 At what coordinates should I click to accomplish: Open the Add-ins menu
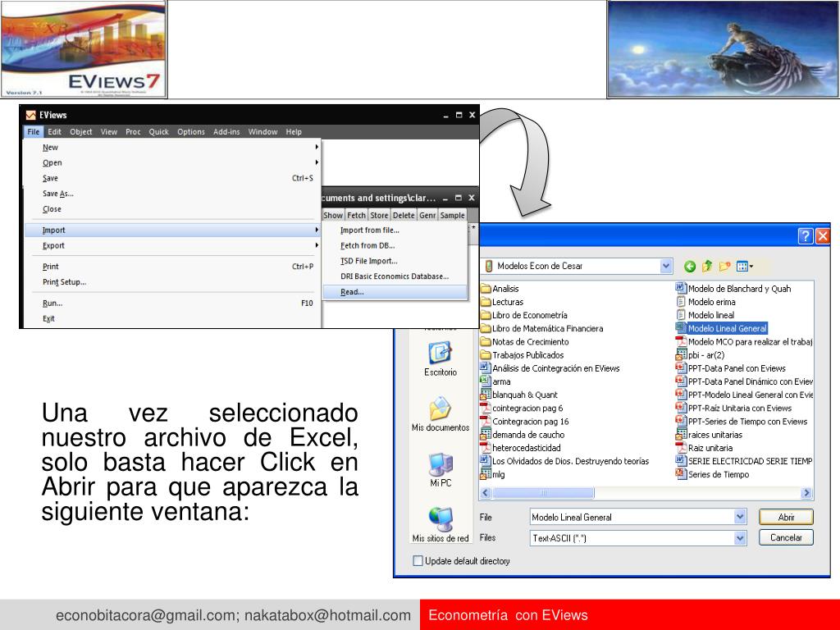[x=226, y=132]
